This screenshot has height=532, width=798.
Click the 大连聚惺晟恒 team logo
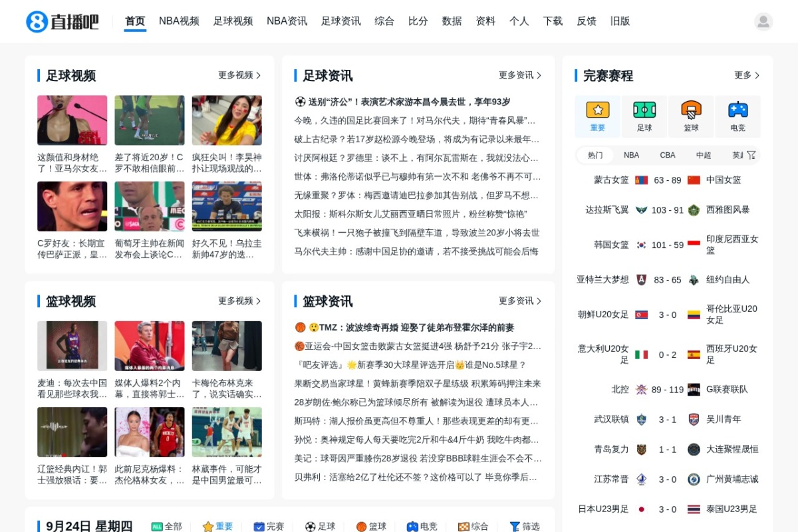(x=694, y=450)
